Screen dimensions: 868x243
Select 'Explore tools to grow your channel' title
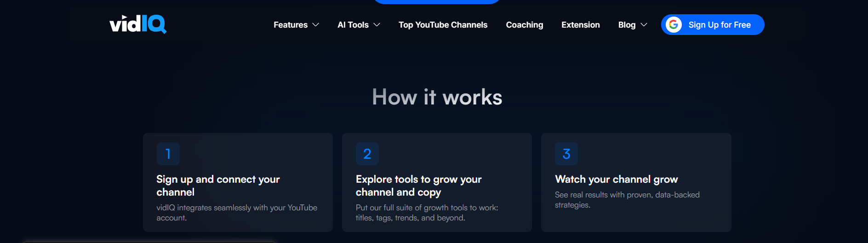418,185
